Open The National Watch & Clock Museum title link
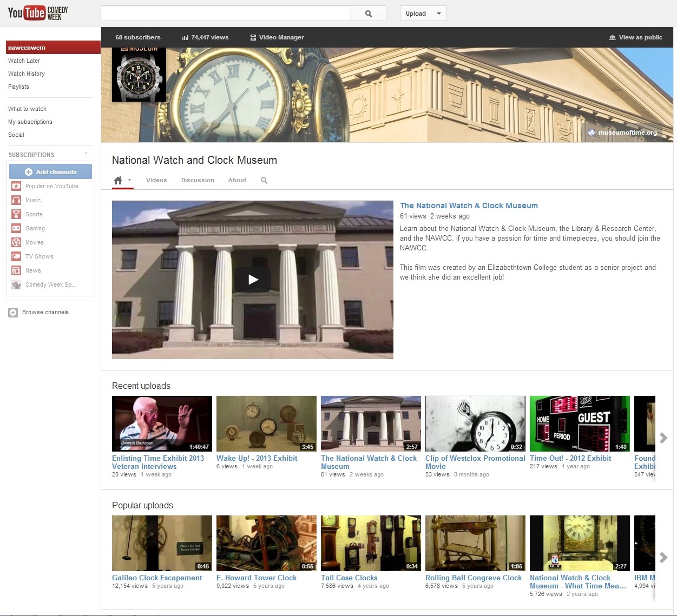Image resolution: width=677 pixels, height=616 pixels. coord(469,206)
